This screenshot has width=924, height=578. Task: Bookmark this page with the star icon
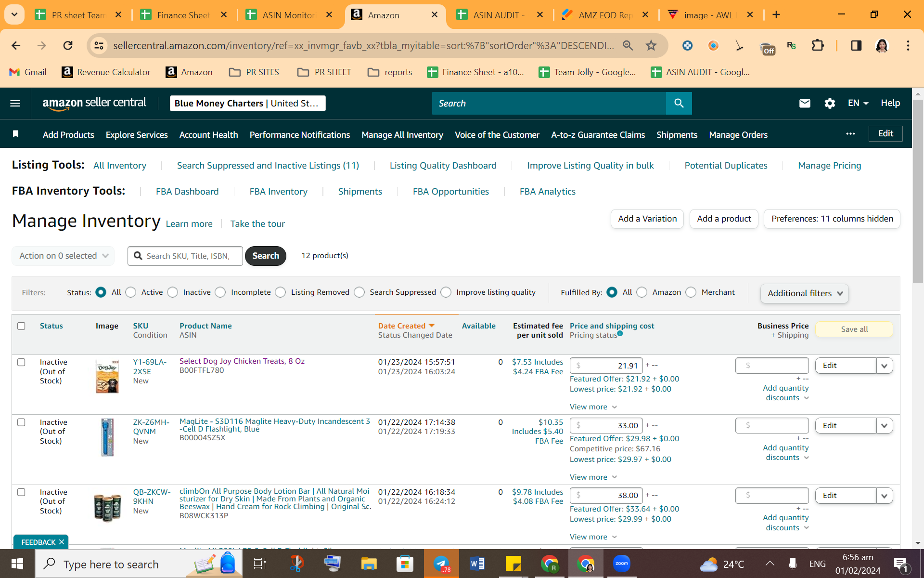pos(651,45)
